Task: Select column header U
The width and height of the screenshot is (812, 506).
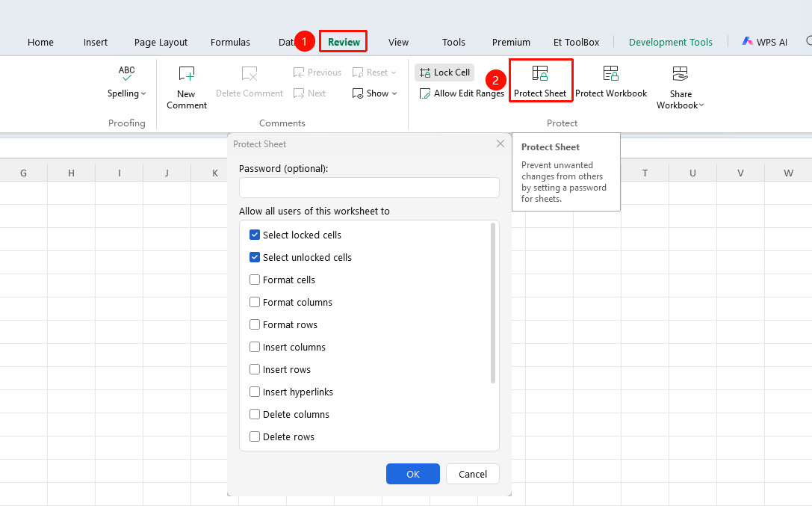Action: (x=692, y=173)
